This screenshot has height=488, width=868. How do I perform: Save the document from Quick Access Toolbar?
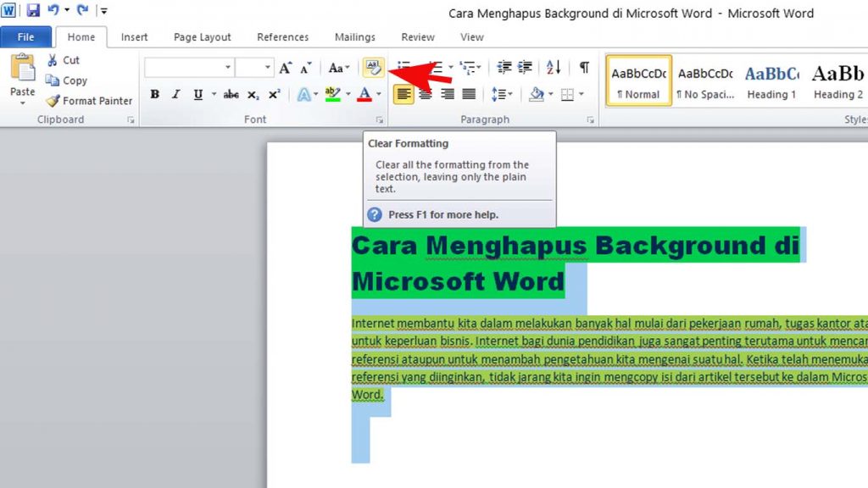(x=33, y=10)
